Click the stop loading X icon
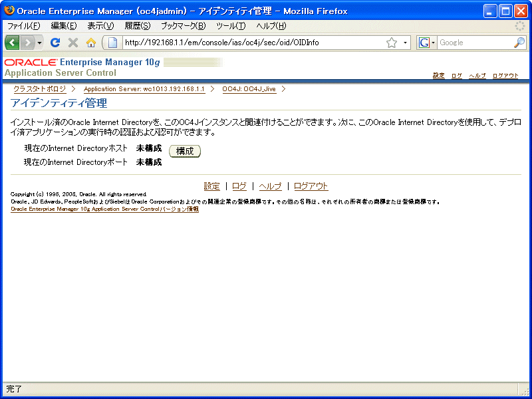 tap(73, 43)
